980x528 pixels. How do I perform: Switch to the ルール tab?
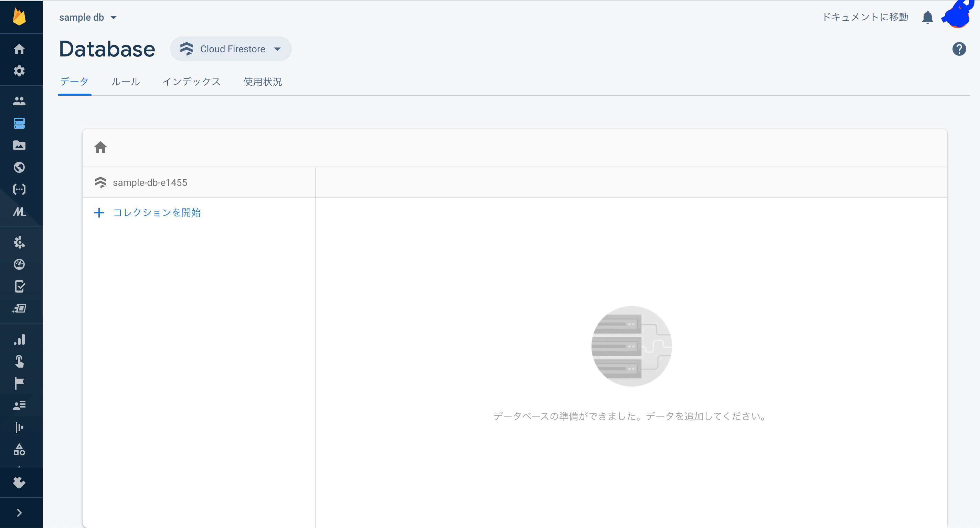(x=126, y=82)
